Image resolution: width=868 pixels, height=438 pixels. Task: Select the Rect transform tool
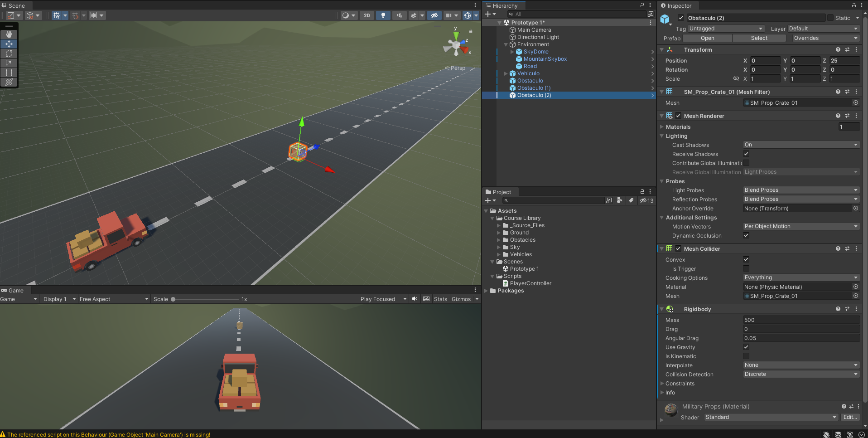tap(9, 73)
